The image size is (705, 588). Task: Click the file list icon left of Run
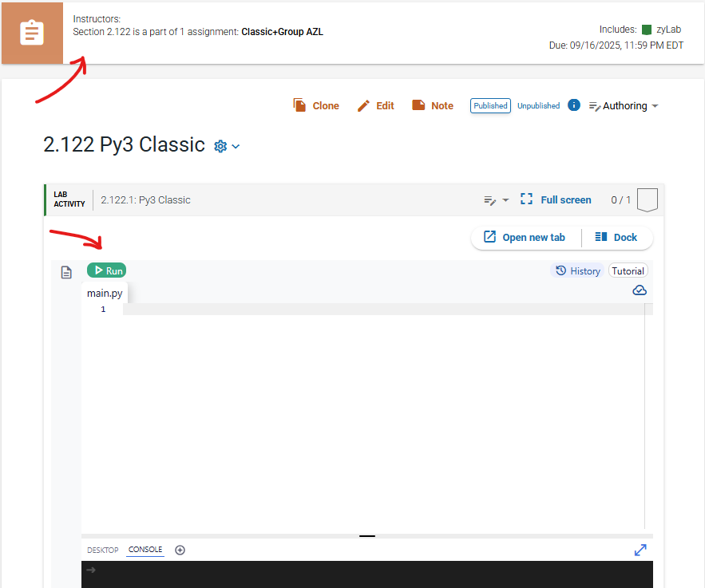click(66, 272)
